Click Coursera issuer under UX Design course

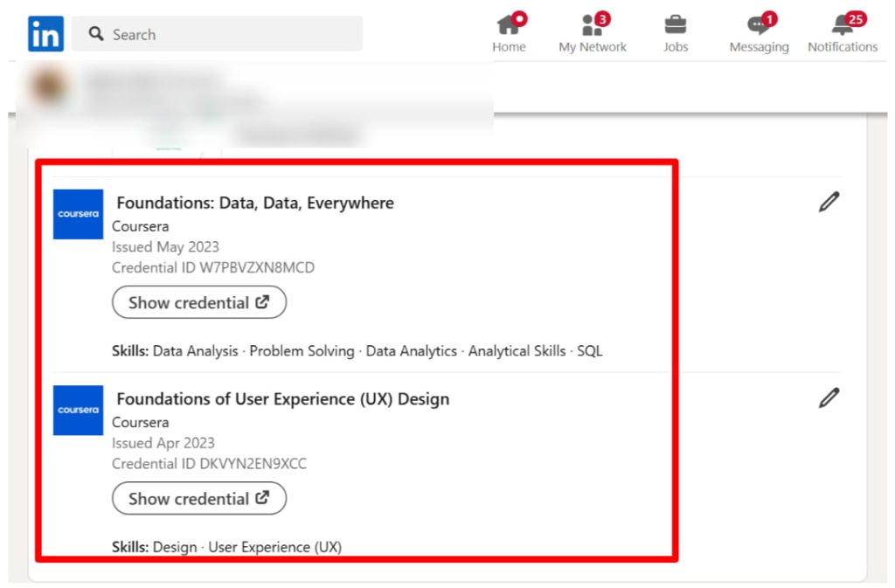[x=141, y=423]
